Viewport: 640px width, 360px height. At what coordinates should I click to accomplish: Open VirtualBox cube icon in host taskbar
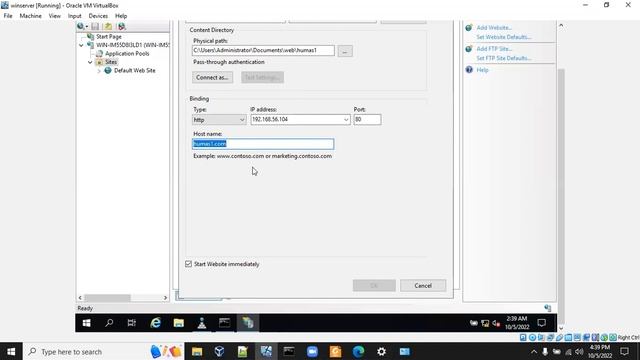(220, 351)
